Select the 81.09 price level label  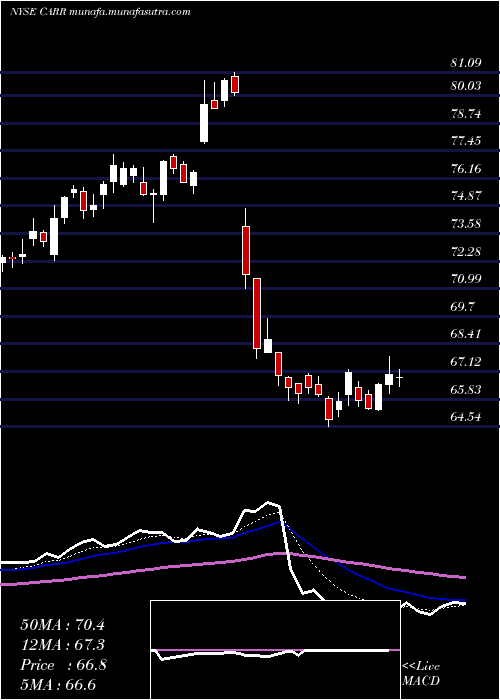tap(466, 63)
